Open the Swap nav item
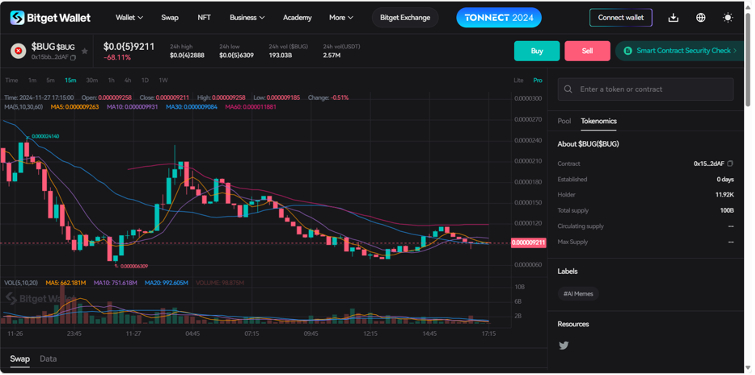This screenshot has width=755, height=375. (169, 17)
